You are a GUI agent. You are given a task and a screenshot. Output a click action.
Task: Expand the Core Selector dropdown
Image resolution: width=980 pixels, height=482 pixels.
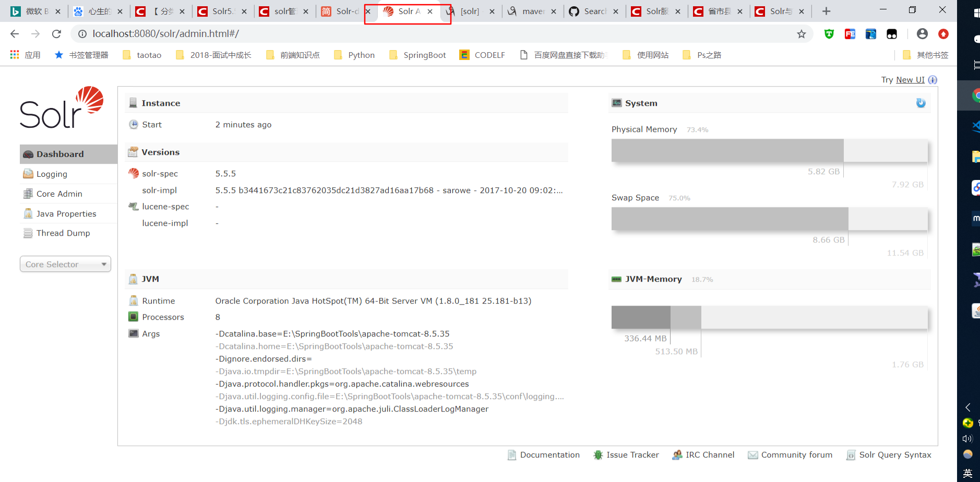(65, 264)
